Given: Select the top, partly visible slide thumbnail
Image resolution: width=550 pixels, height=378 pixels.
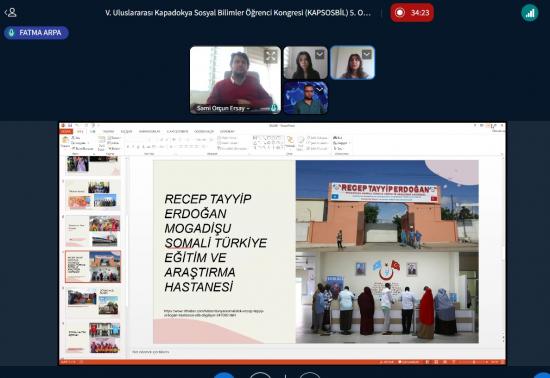Looking at the screenshot, I should click(x=93, y=165).
